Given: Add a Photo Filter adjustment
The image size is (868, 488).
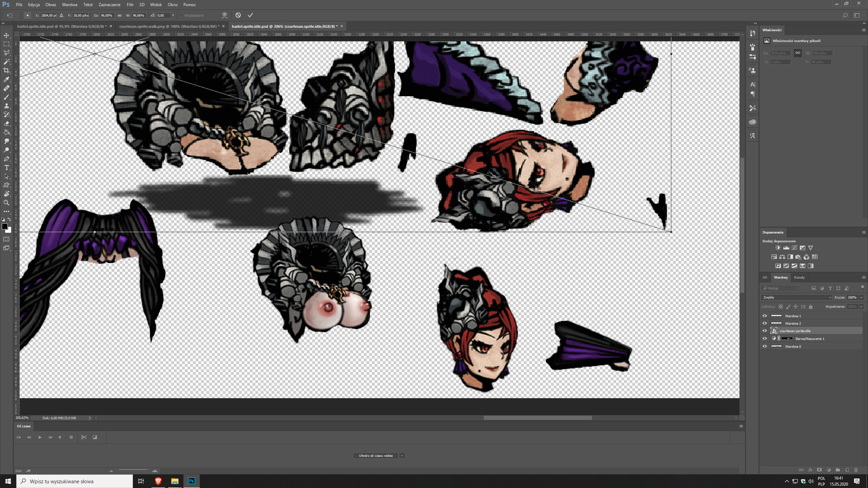Looking at the screenshot, I should tap(798, 257).
